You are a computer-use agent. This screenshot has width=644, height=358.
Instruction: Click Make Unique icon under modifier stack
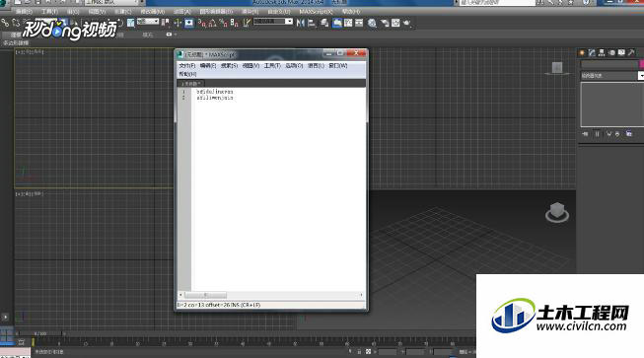(x=608, y=134)
